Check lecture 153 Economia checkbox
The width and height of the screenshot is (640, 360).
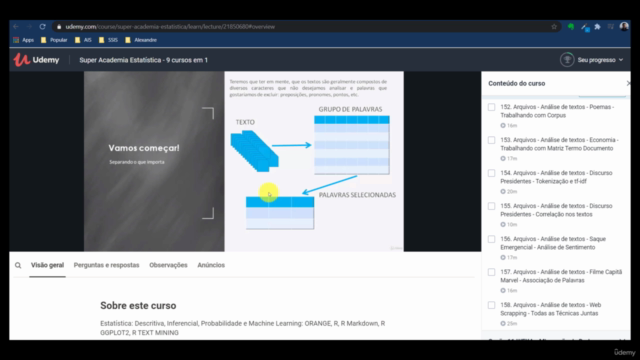(x=491, y=140)
